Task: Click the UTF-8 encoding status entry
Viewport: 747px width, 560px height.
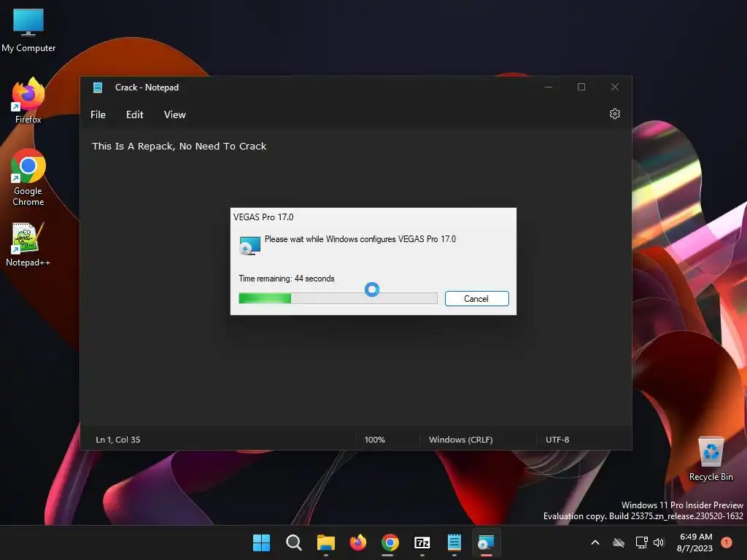Action: (557, 440)
